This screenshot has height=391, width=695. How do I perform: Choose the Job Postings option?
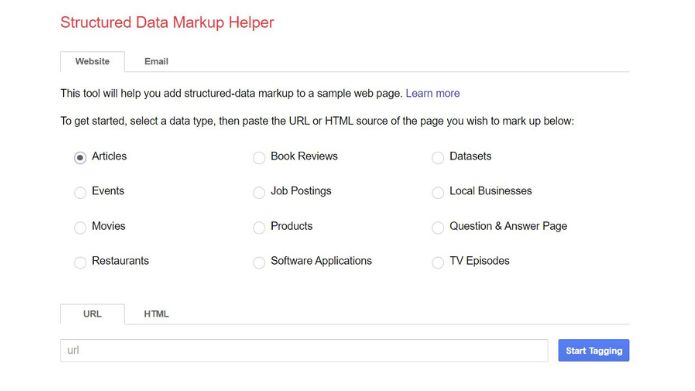(x=259, y=192)
